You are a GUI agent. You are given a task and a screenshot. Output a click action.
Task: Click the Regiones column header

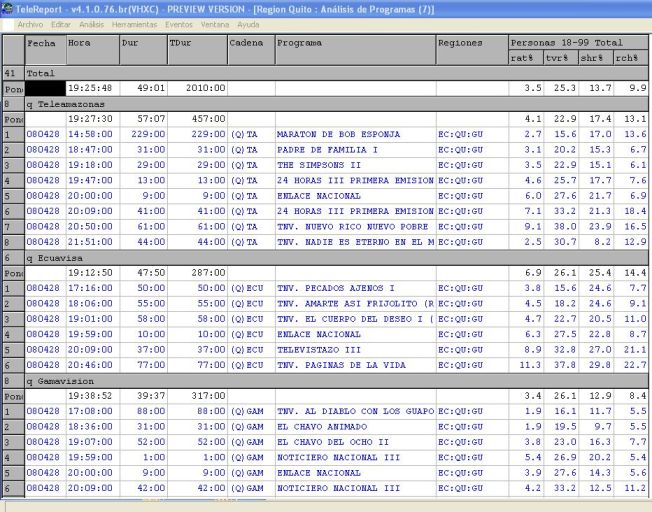pos(472,50)
